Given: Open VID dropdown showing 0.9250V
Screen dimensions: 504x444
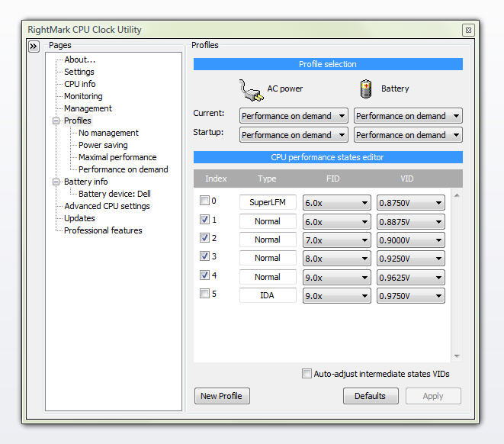Looking at the screenshot, I should tap(411, 259).
